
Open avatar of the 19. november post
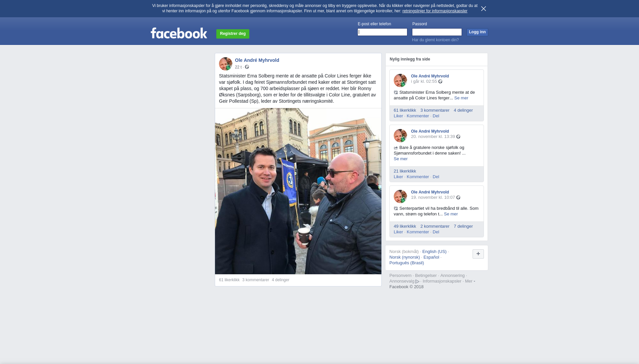(x=400, y=196)
